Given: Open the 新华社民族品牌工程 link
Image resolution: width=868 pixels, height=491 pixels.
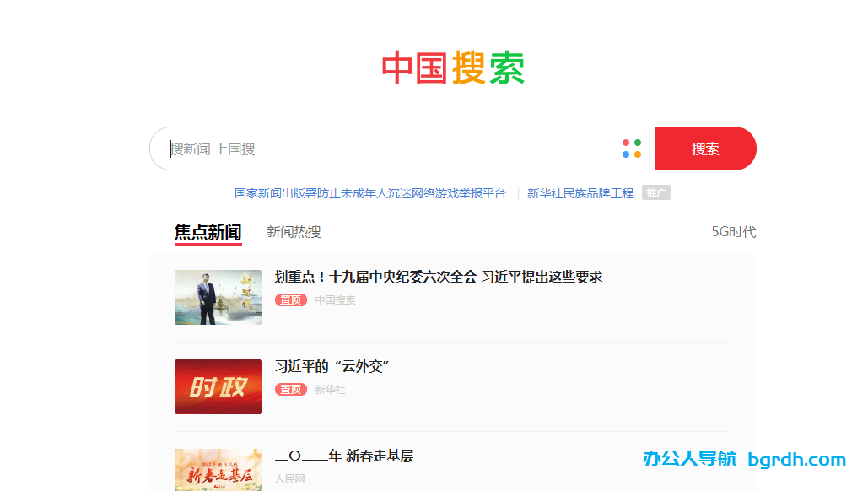Looking at the screenshot, I should coord(580,193).
